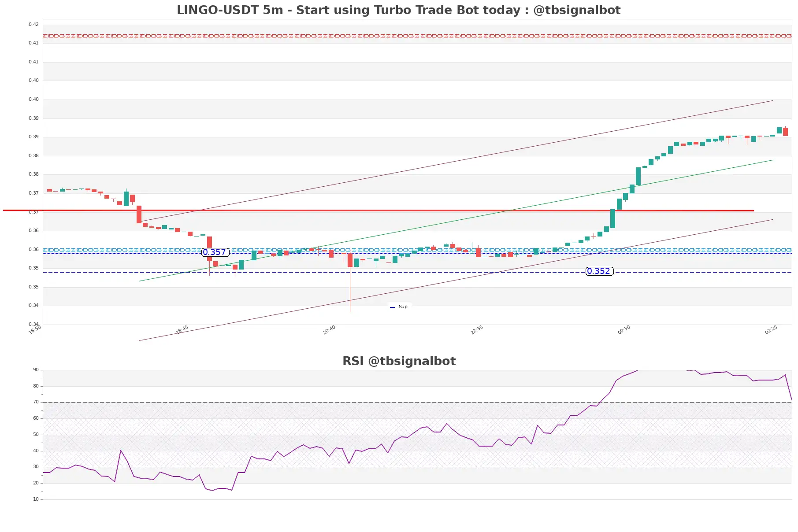The width and height of the screenshot is (798, 532).
Task: Click the 20:40 time axis label
Action: pos(329,330)
